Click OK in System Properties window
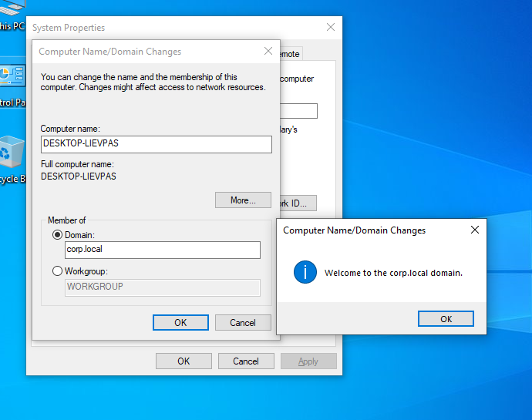 pyautogui.click(x=184, y=361)
